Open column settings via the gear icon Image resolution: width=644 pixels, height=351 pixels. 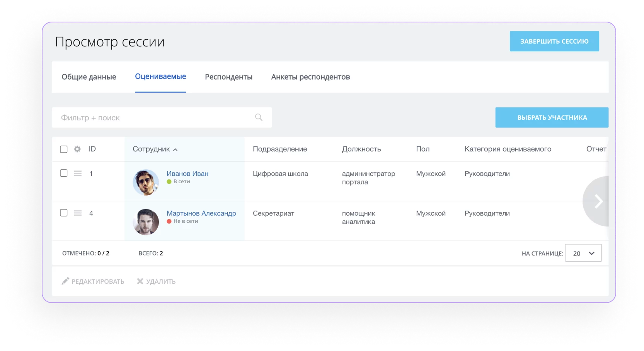pyautogui.click(x=77, y=149)
